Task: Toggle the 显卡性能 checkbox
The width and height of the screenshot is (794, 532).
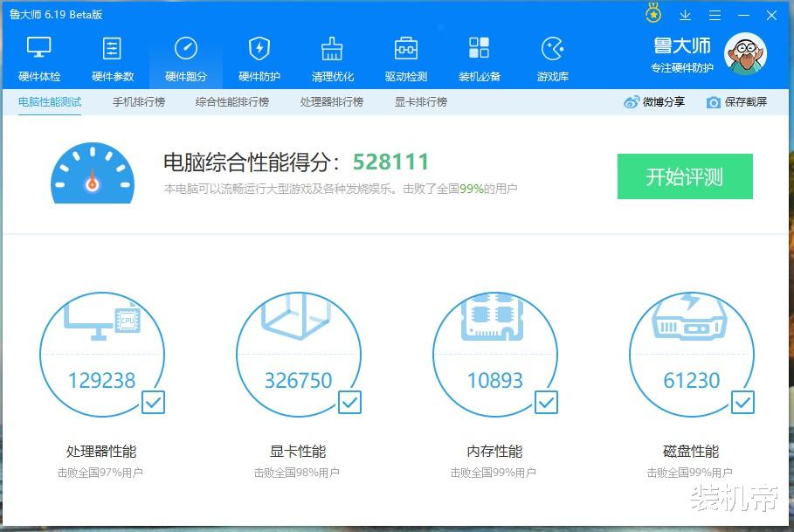Action: click(349, 403)
